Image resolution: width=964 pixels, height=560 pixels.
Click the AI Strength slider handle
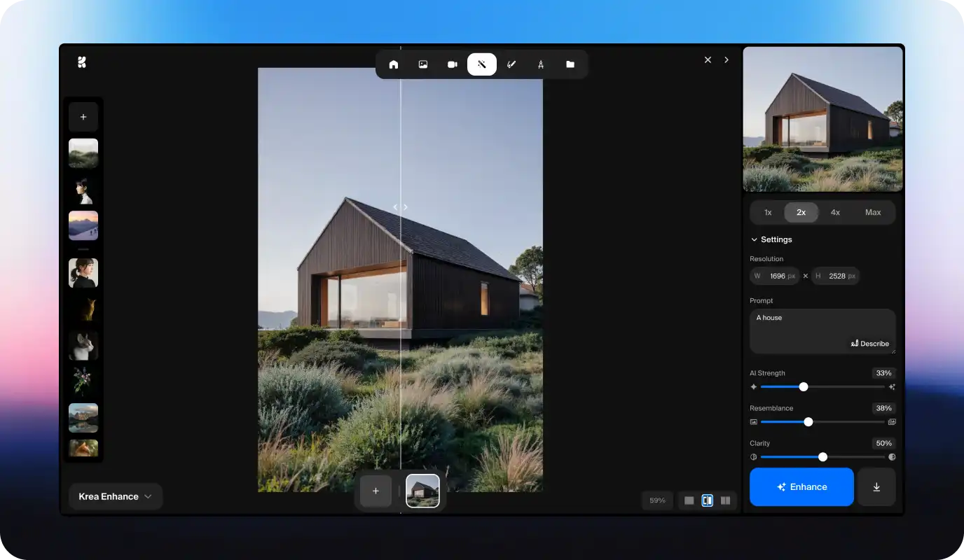(804, 387)
